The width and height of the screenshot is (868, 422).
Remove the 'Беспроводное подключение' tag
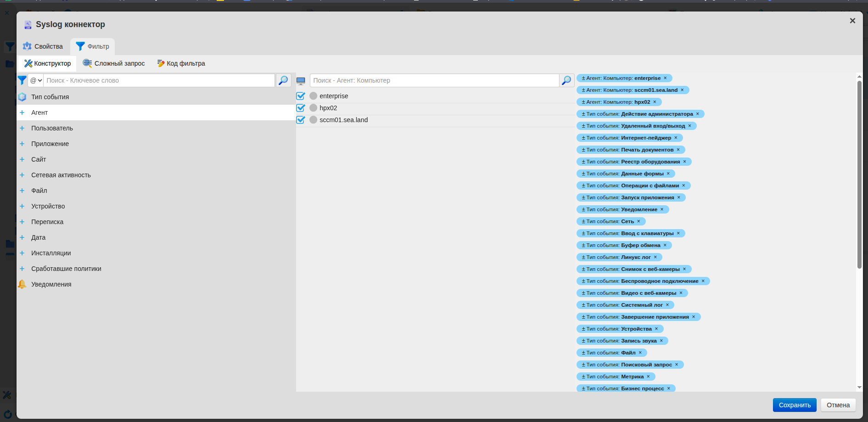pyautogui.click(x=703, y=281)
